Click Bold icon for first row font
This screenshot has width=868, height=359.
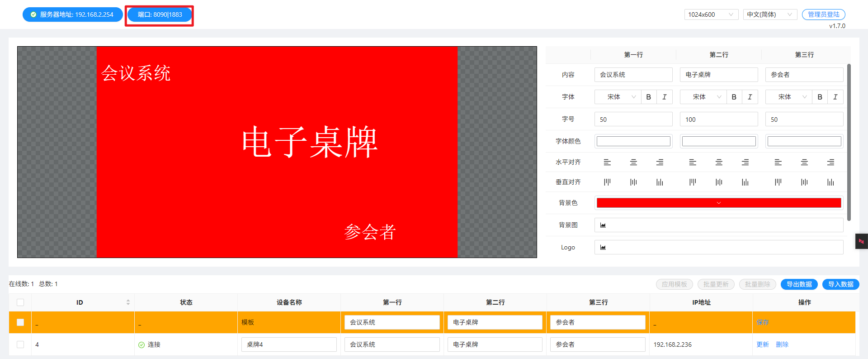tap(648, 97)
